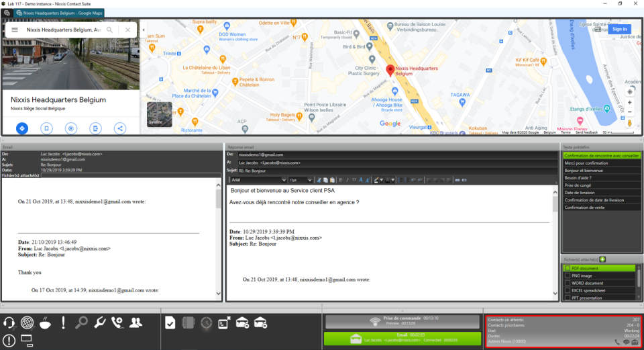
Task: Check the PNG image attachment checkbox
Action: 568,275
